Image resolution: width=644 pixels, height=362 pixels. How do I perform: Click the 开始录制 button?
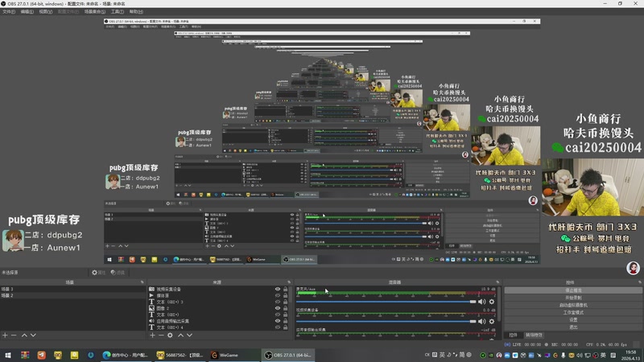coord(573,298)
